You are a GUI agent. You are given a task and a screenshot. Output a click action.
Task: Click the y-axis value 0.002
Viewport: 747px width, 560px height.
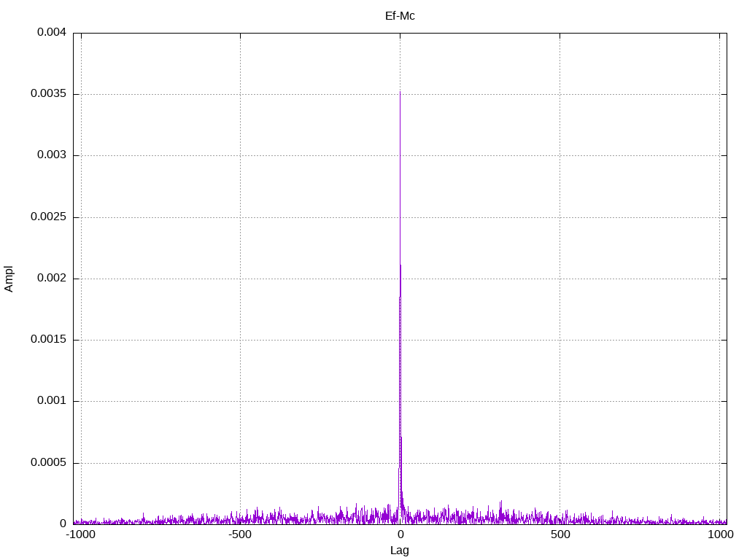[x=52, y=278]
